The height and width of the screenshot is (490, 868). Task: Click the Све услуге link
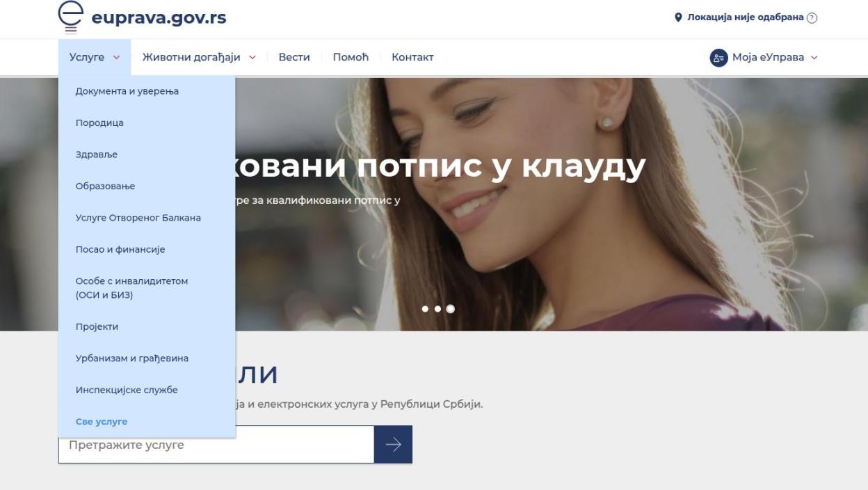[102, 422]
